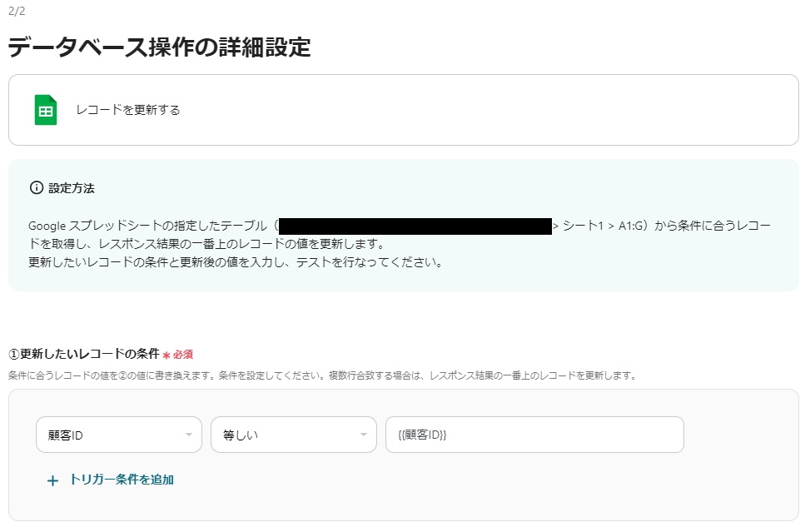The width and height of the screenshot is (810, 532).
Task: Open the comparison operator selector showing 等しい
Action: [x=293, y=434]
